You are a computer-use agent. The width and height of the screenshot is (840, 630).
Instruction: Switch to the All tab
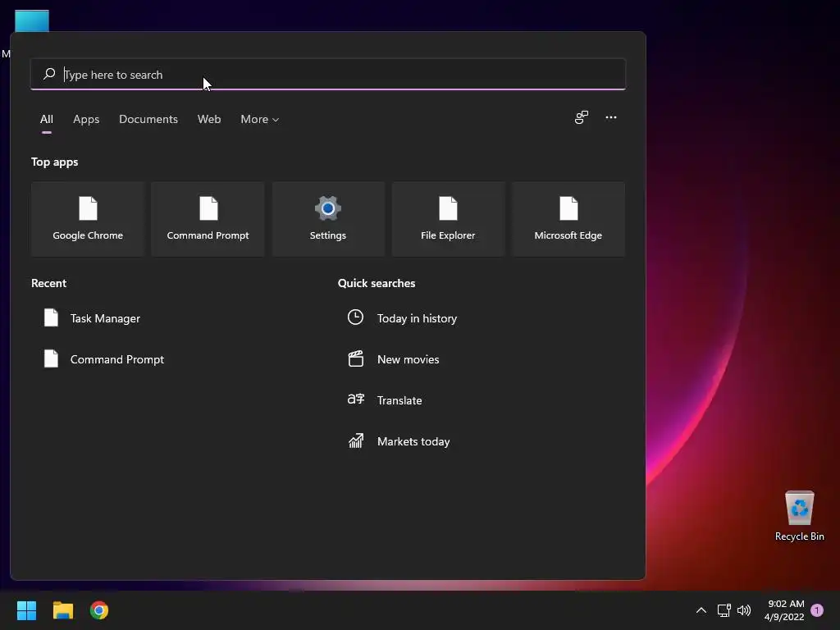47,119
